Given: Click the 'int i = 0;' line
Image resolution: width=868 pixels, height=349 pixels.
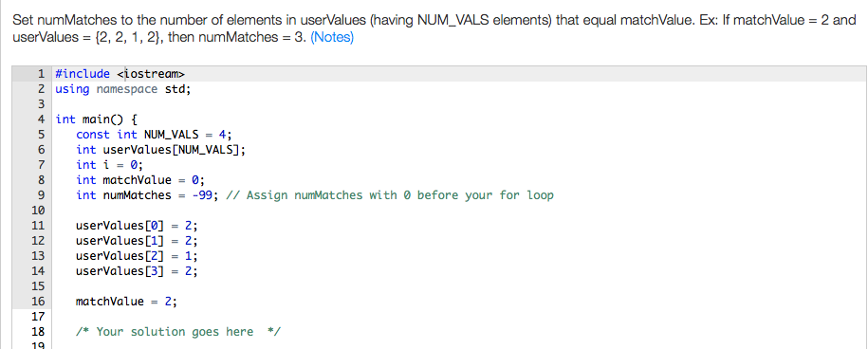Looking at the screenshot, I should point(110,165).
